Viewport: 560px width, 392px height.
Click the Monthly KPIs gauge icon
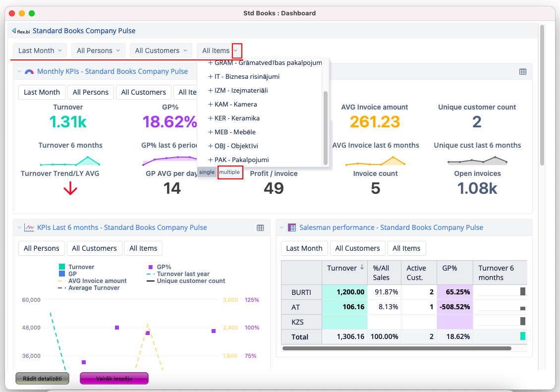tap(29, 71)
